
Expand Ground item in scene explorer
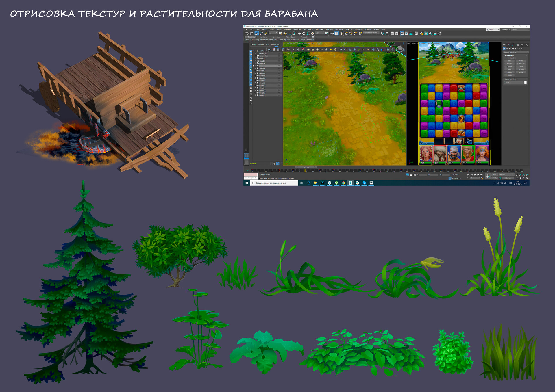click(x=254, y=66)
